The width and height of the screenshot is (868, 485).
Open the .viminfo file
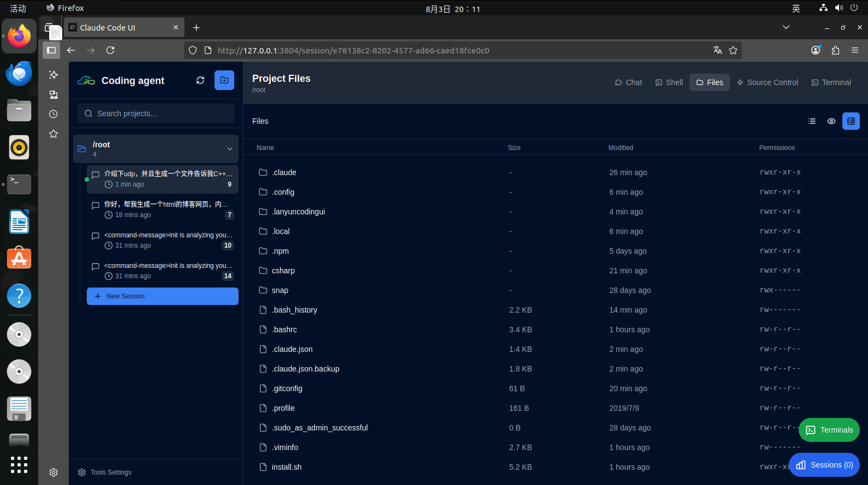click(284, 447)
